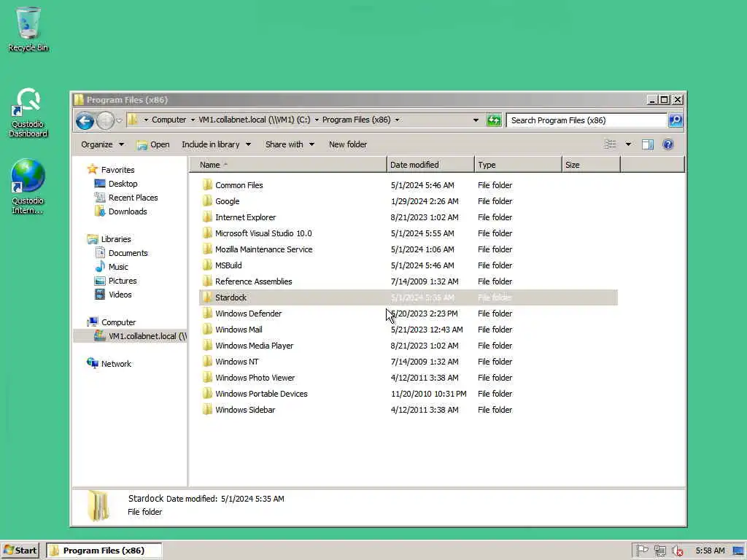This screenshot has height=560, width=747.
Task: Select the Reference Assemblies row
Action: pos(409,281)
